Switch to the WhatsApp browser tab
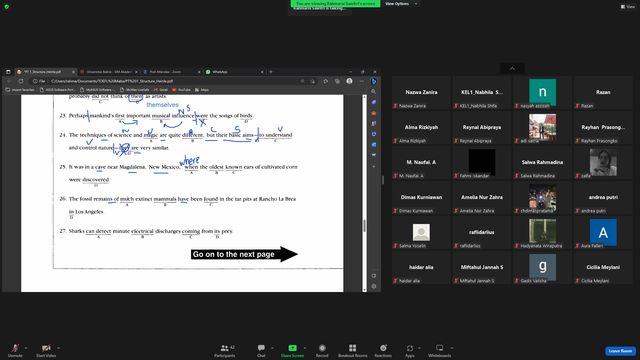Image resolution: width=640 pixels, height=360 pixels. pos(235,72)
